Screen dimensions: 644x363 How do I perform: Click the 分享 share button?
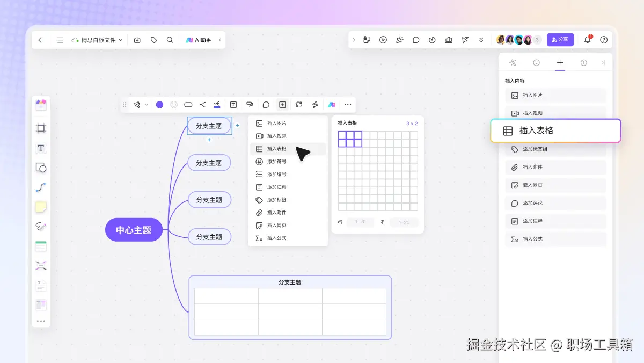(x=560, y=39)
